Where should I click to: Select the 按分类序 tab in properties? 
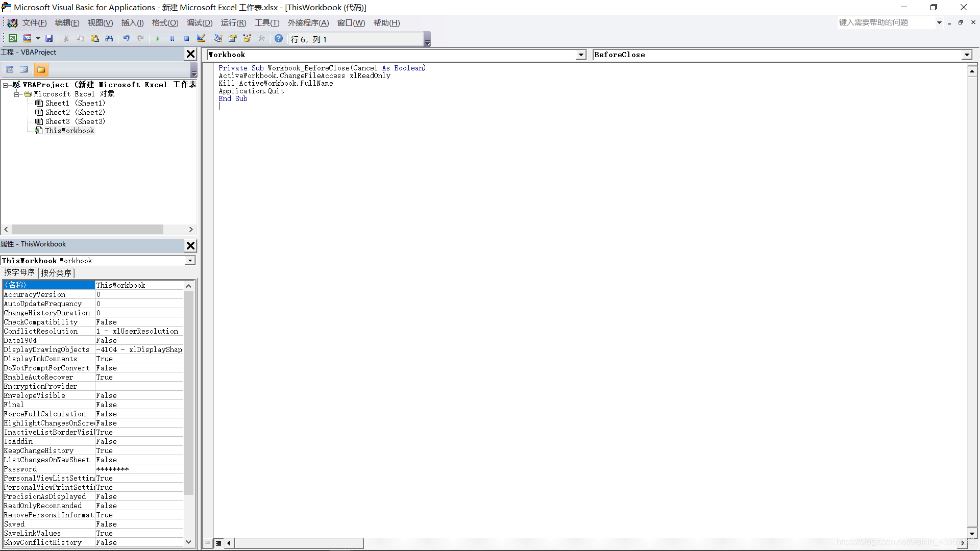56,272
